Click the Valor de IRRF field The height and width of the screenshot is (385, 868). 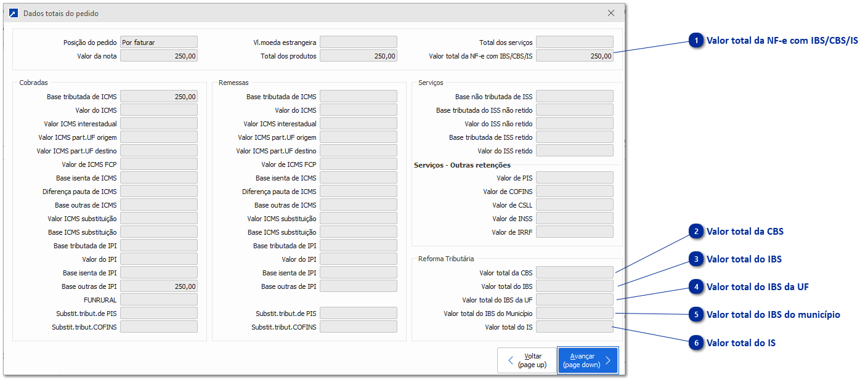pyautogui.click(x=575, y=232)
